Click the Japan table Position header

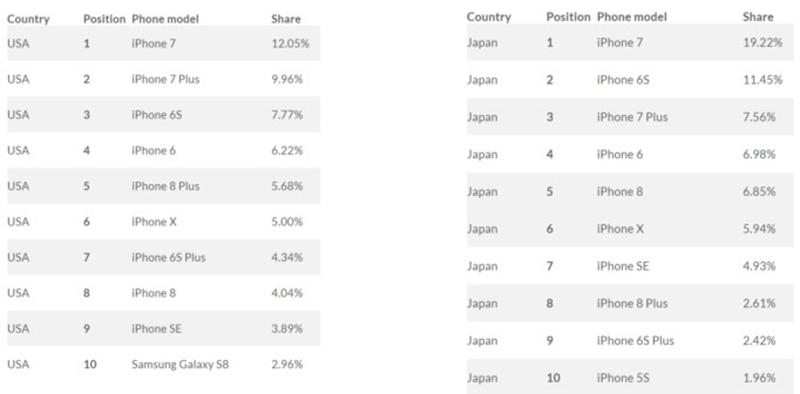[x=568, y=17]
